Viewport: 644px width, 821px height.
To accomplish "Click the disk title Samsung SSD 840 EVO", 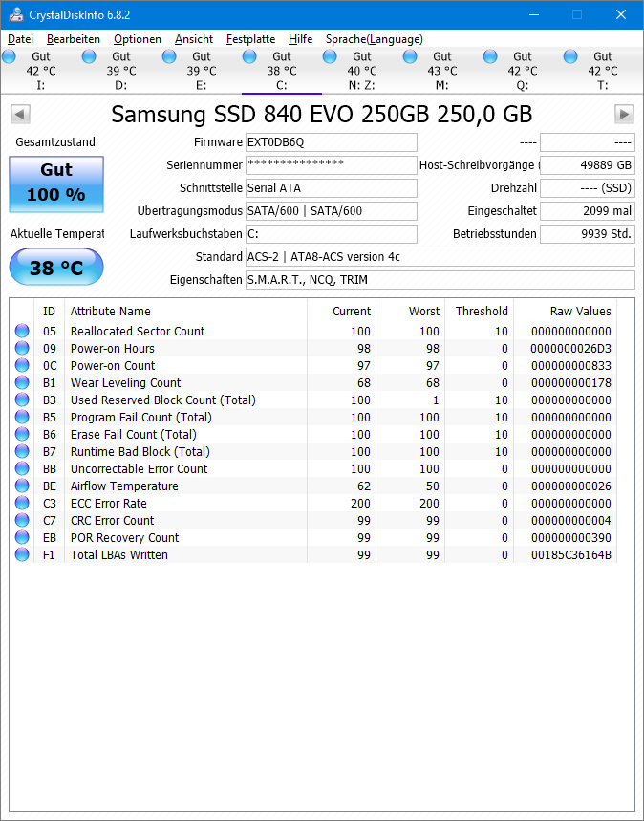I will [321, 114].
